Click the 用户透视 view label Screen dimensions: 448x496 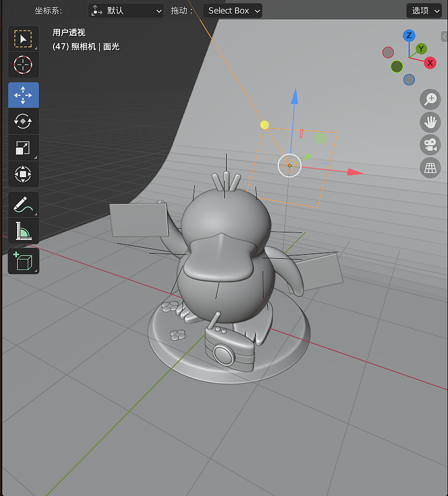pyautogui.click(x=69, y=32)
